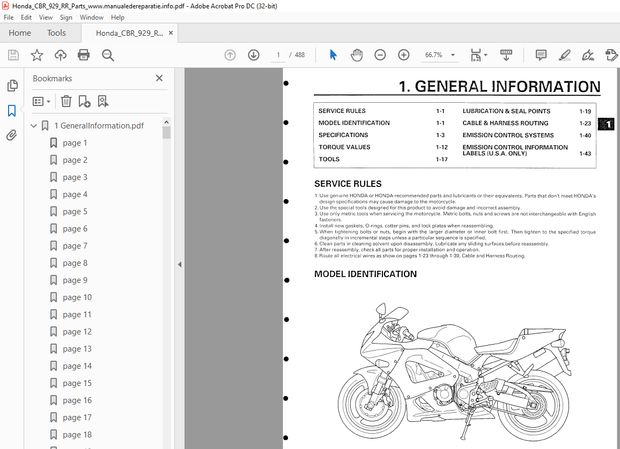
Task: Jump to bookmark page 10
Action: pyautogui.click(x=77, y=298)
